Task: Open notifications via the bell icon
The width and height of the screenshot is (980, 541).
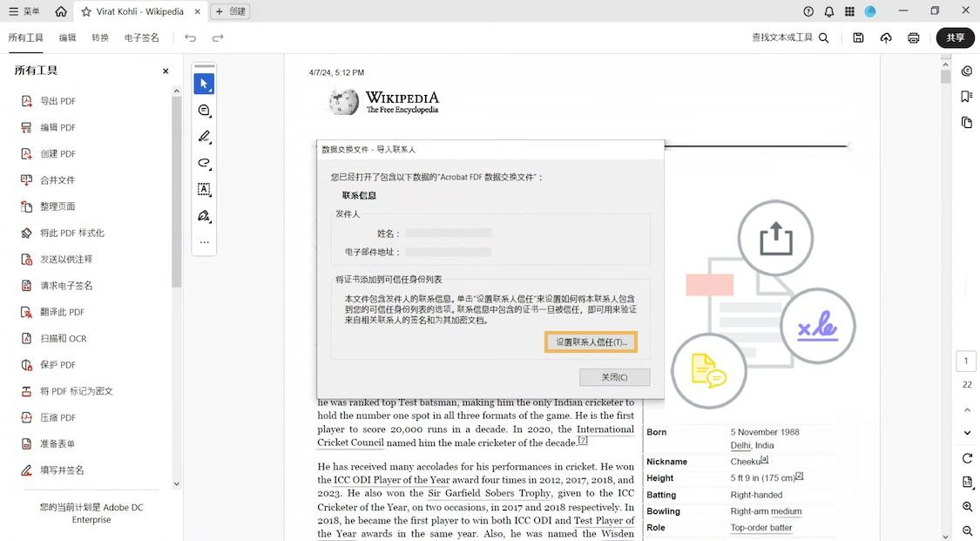Action: click(x=828, y=10)
